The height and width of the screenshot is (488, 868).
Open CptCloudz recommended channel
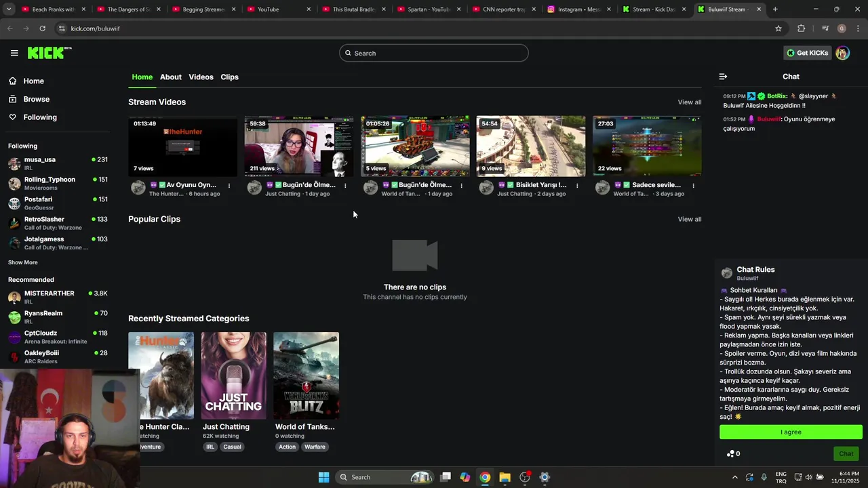click(58, 337)
